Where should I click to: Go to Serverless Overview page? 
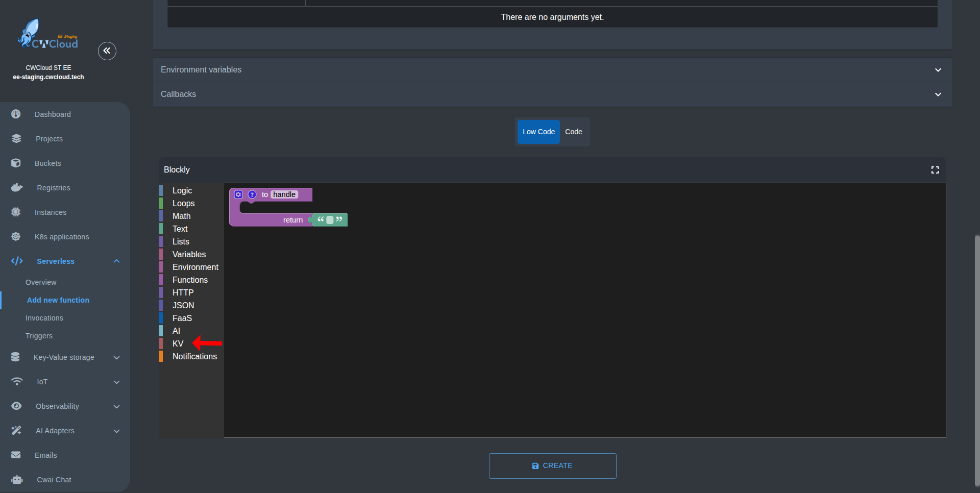(x=41, y=282)
